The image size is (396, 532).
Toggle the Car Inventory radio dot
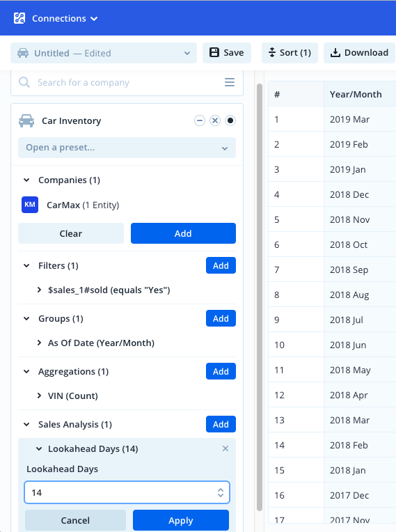point(230,120)
